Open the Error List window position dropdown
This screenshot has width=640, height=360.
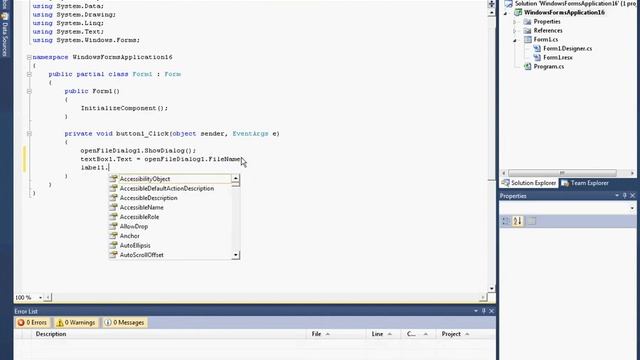tap(476, 311)
